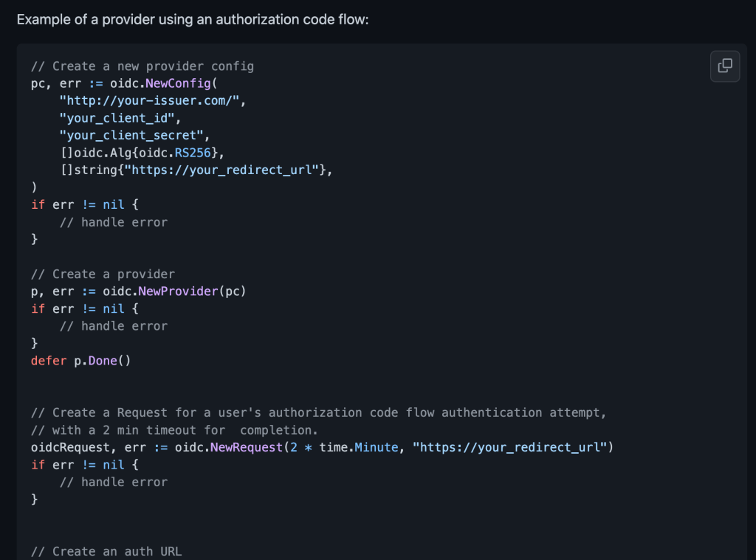Click the "Create a new provider config" comment
Viewport: 756px width, 560px height.
142,66
